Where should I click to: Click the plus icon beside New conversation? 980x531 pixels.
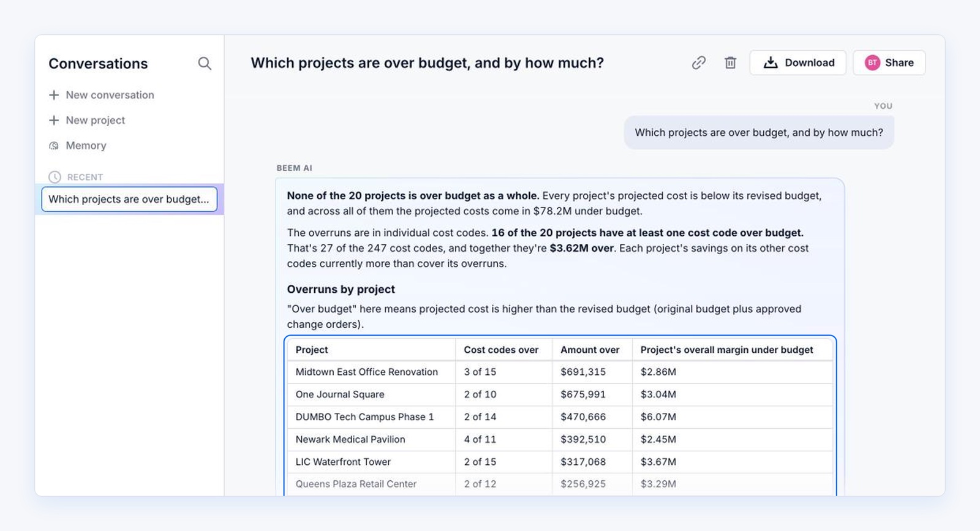pyautogui.click(x=54, y=95)
